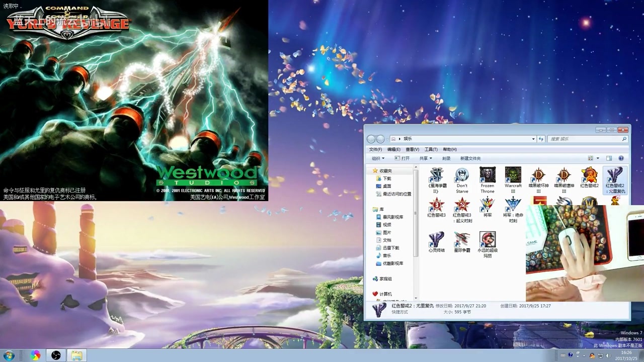Screen dimensions: 644x362
Task: Click 大小: 595 字节 in details pane
Action: pyautogui.click(x=457, y=312)
